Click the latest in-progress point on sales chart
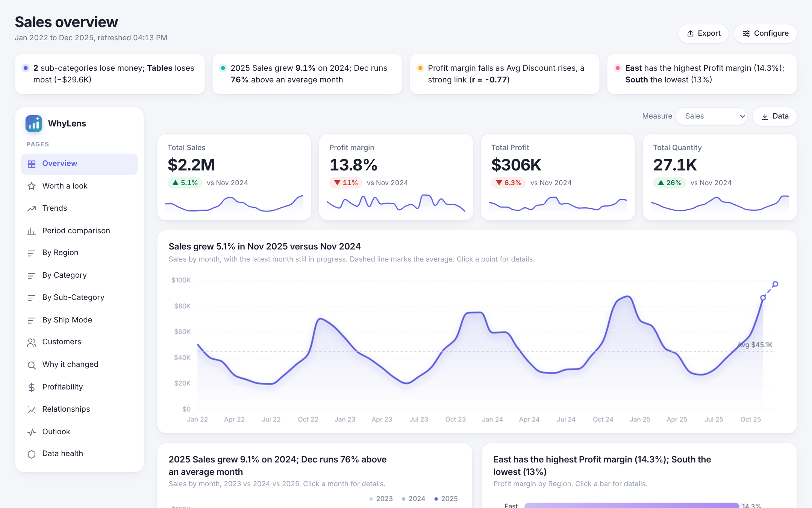Screen dimensions: 812x508 tap(775, 284)
